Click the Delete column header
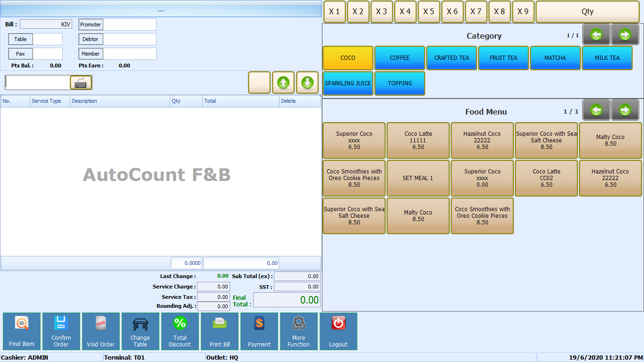The height and width of the screenshot is (362, 644). [x=300, y=101]
